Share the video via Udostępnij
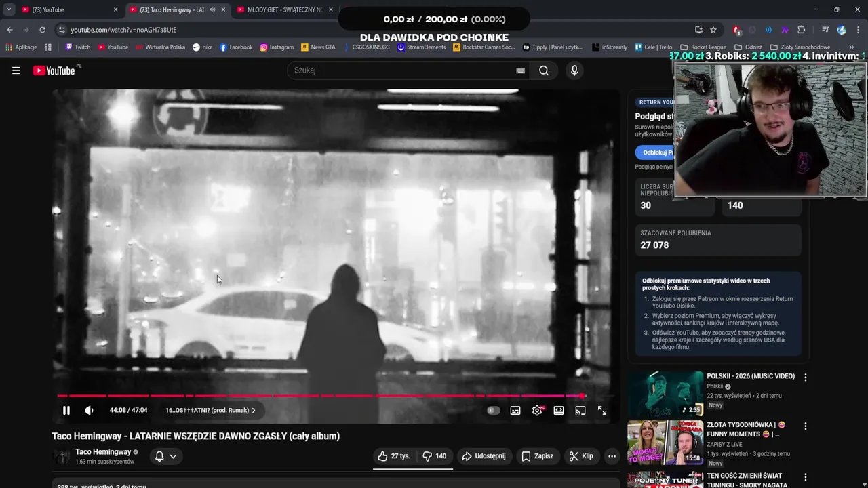This screenshot has height=488, width=868. (484, 456)
